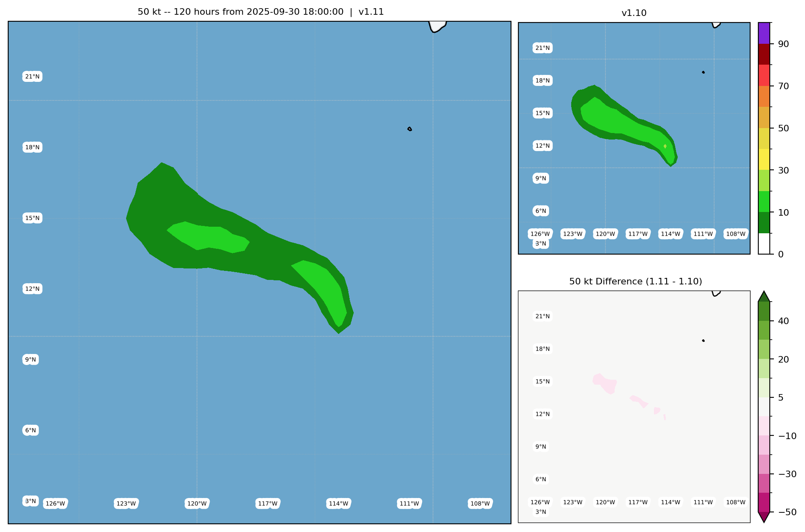Click the small island dot in v1.10 map
The width and height of the screenshot is (805, 532).
[703, 72]
